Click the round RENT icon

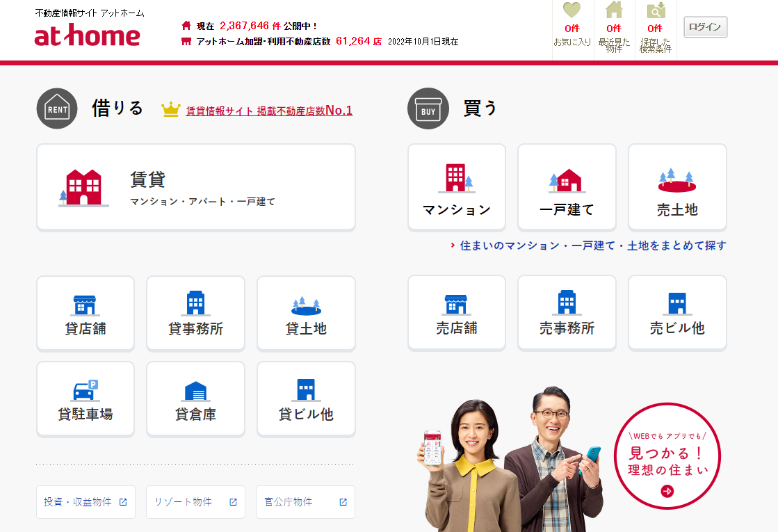tap(57, 108)
